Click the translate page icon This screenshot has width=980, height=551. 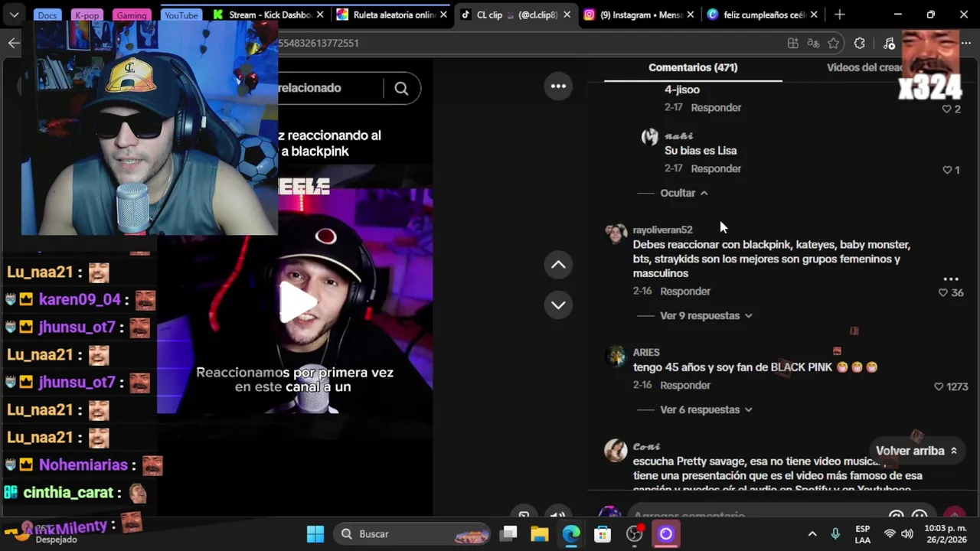[x=813, y=44]
